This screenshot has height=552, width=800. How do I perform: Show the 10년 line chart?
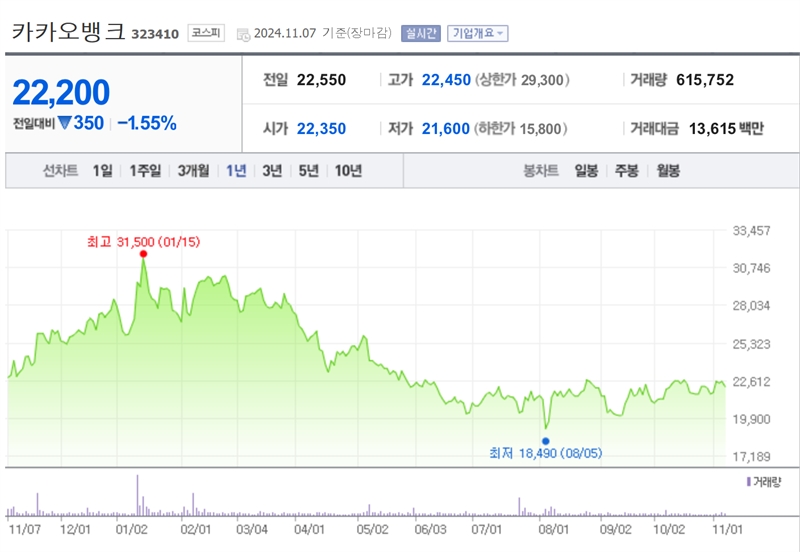[348, 170]
